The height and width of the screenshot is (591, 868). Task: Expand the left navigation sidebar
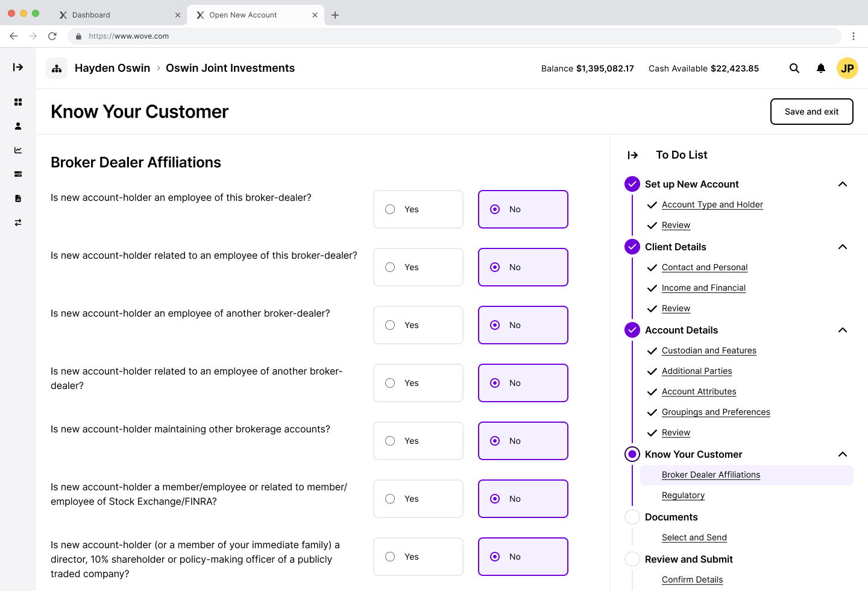18,68
